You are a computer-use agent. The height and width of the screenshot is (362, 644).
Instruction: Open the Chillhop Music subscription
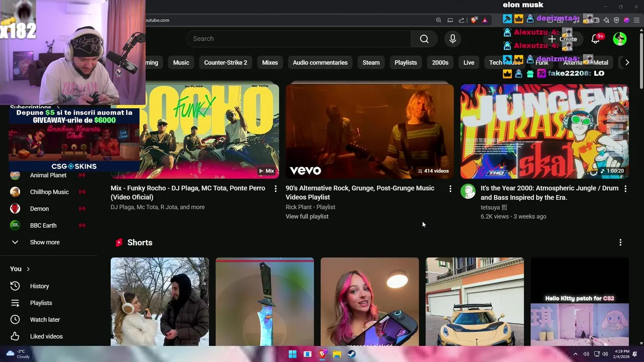(50, 192)
